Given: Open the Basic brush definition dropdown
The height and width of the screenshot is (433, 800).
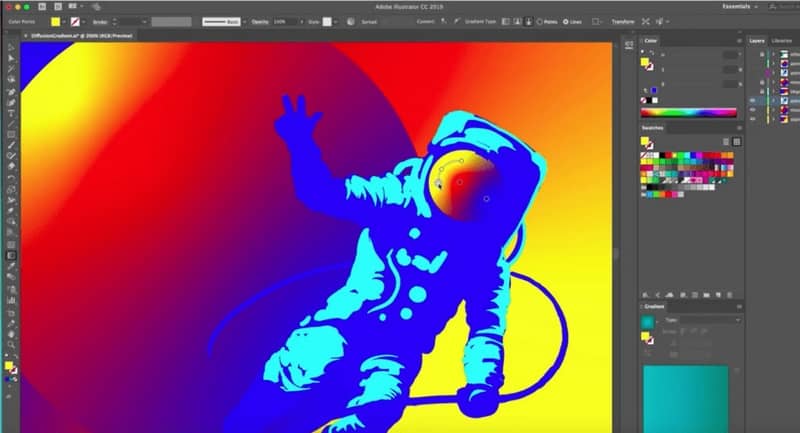Looking at the screenshot, I should (x=244, y=22).
